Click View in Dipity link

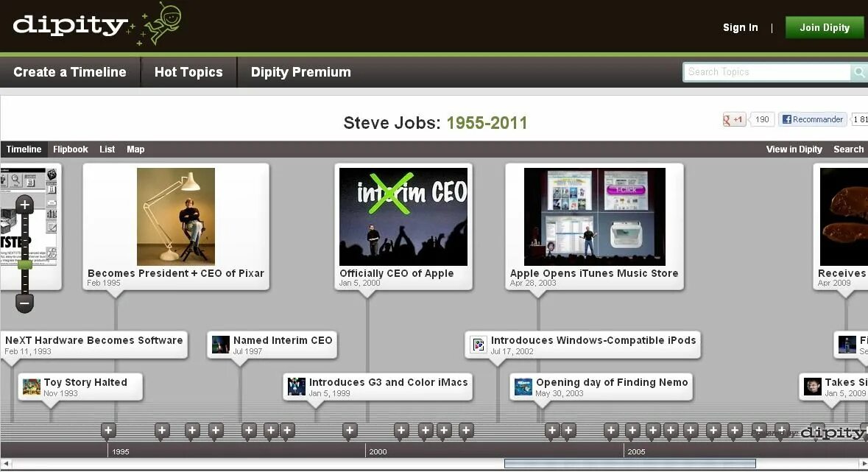click(x=794, y=149)
